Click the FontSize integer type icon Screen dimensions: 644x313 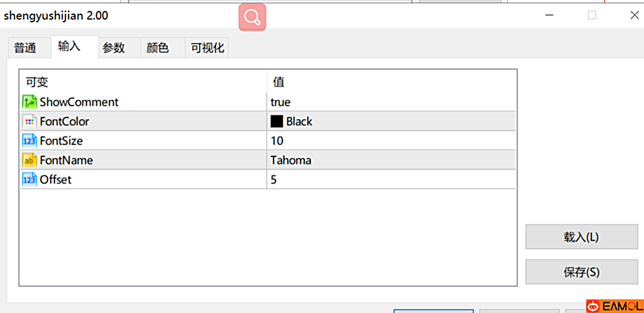tap(30, 141)
